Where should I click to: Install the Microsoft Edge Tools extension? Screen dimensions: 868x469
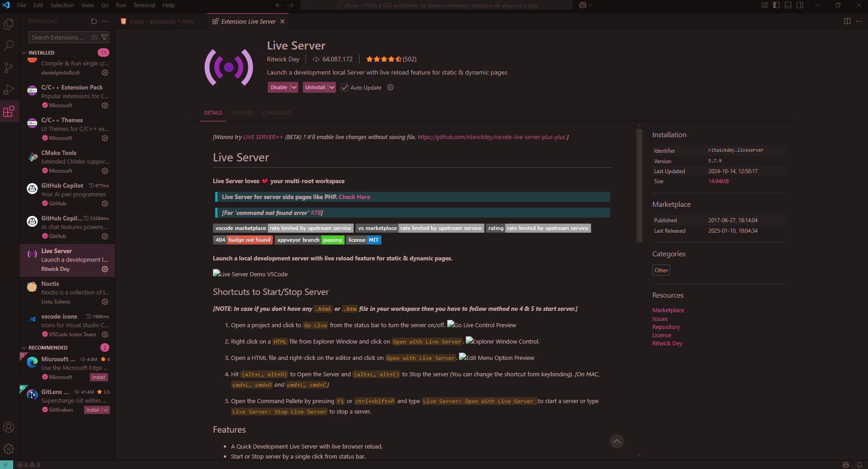[99, 377]
